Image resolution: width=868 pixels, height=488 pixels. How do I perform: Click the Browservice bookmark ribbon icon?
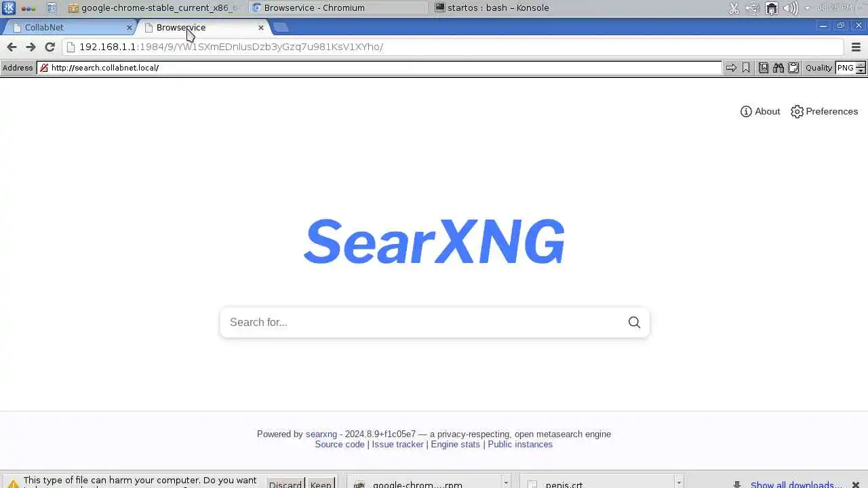(x=746, y=68)
